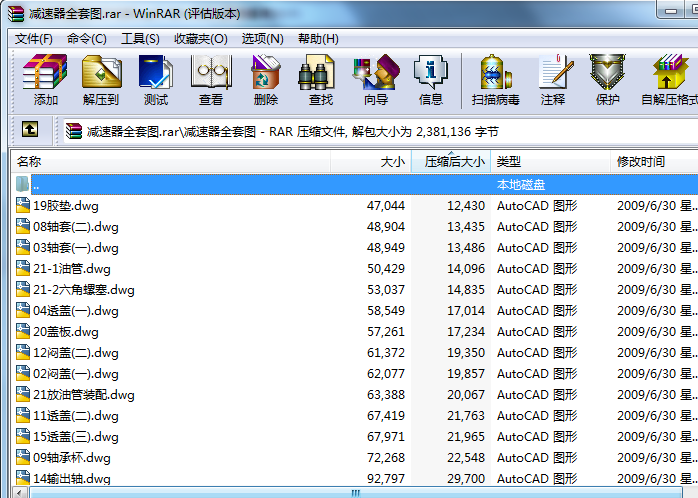Open the 帮助(H) menu
This screenshot has height=498, width=698.
coord(318,39)
